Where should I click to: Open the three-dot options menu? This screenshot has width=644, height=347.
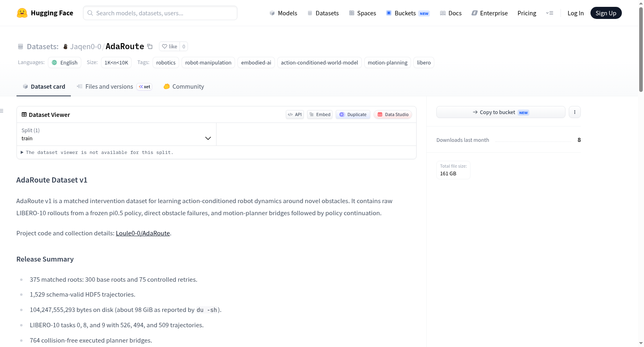click(x=575, y=112)
